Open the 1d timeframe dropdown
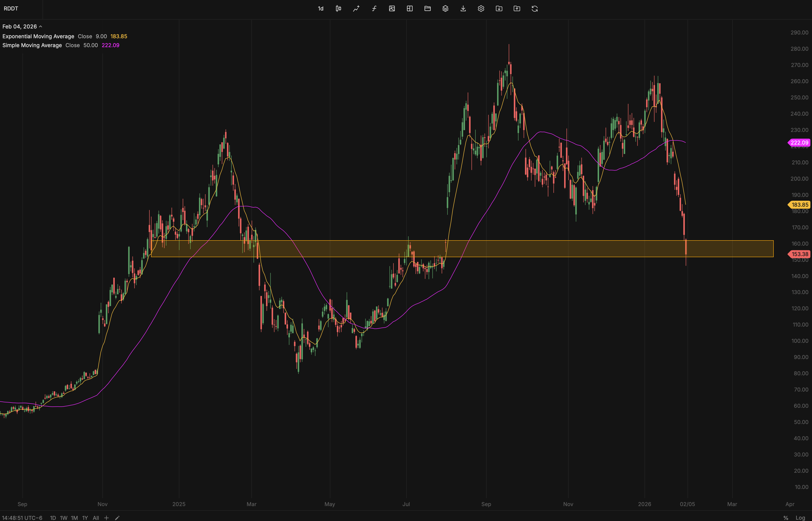The width and height of the screenshot is (812, 521). pyautogui.click(x=320, y=8)
